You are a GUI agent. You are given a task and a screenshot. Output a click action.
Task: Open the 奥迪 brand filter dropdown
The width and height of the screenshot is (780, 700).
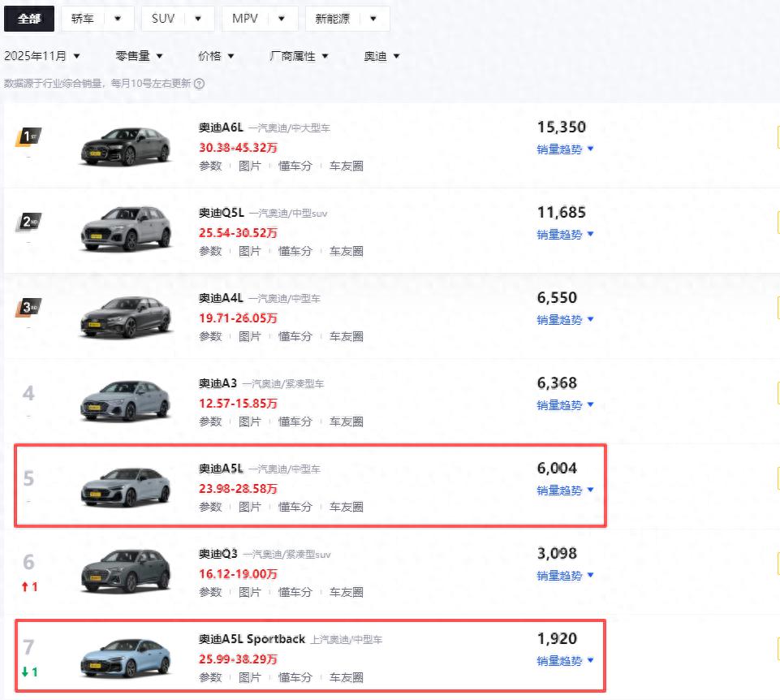[381, 56]
